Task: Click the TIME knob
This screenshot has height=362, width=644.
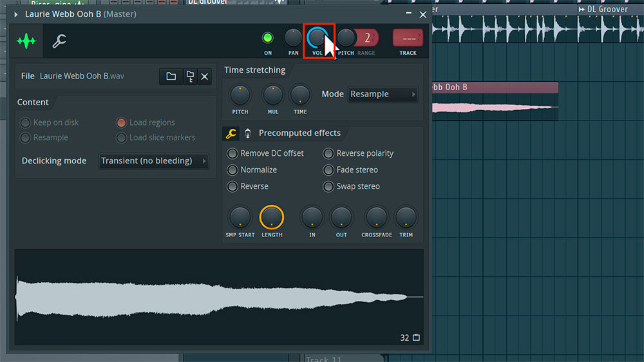Action: tap(300, 95)
